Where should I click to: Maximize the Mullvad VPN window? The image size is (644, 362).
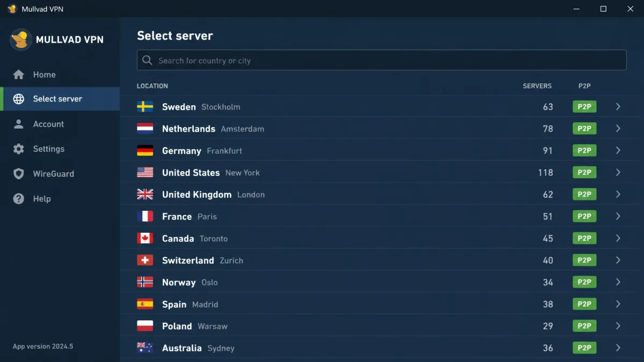(603, 9)
